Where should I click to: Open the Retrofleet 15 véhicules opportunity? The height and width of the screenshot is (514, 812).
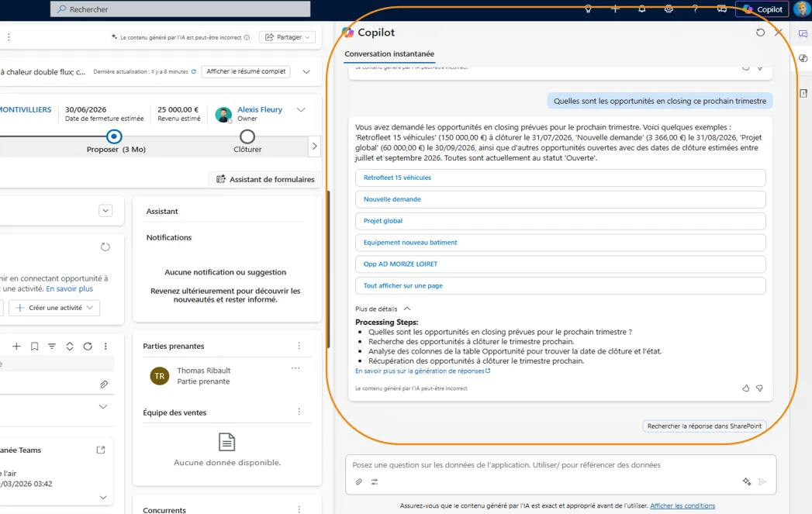click(560, 178)
